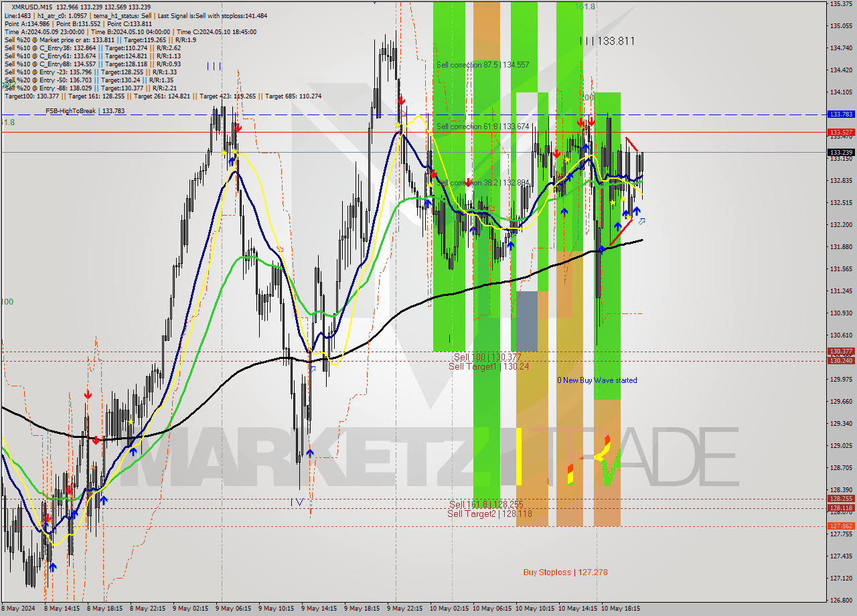Click '10 May 02:15' on the time axis

[x=449, y=609]
